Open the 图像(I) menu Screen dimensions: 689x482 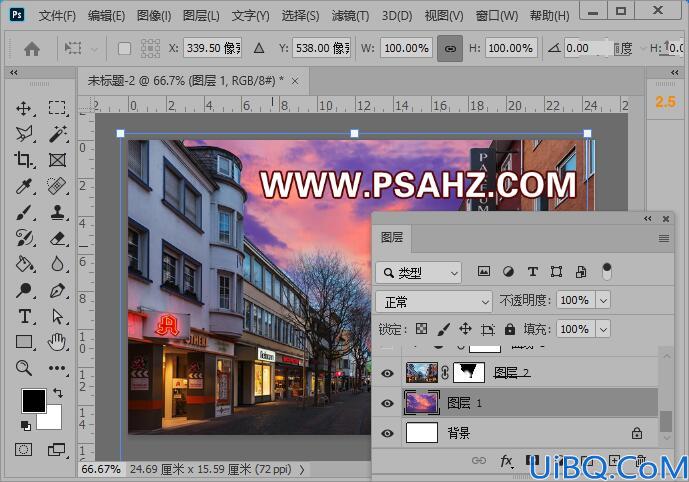154,16
